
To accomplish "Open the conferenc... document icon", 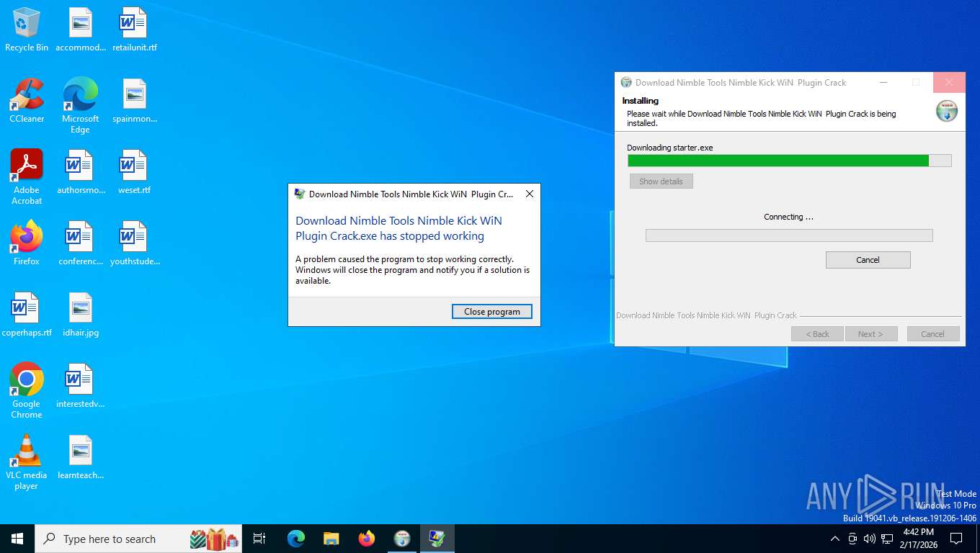I will (81, 244).
